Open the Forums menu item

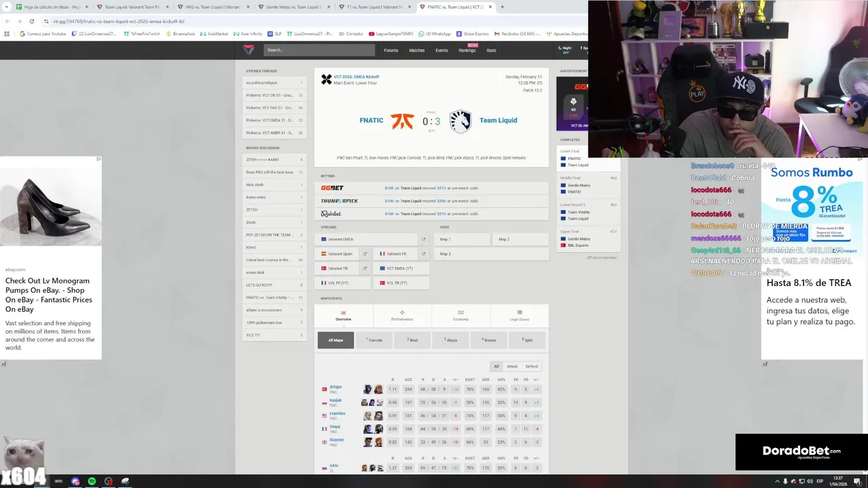pos(391,50)
